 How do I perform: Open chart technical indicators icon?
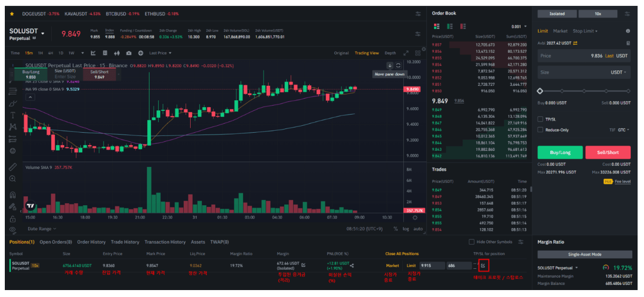(x=93, y=53)
